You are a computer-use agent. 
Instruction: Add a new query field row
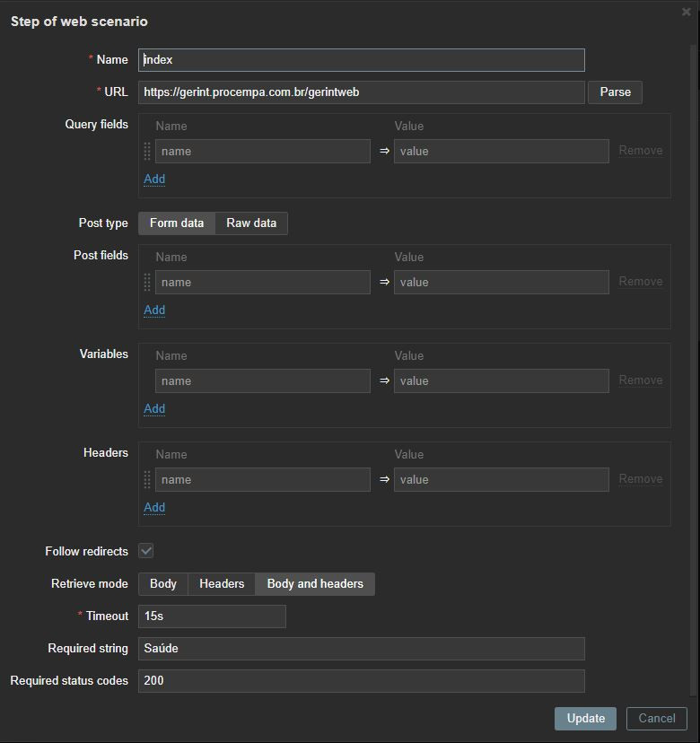click(x=154, y=179)
